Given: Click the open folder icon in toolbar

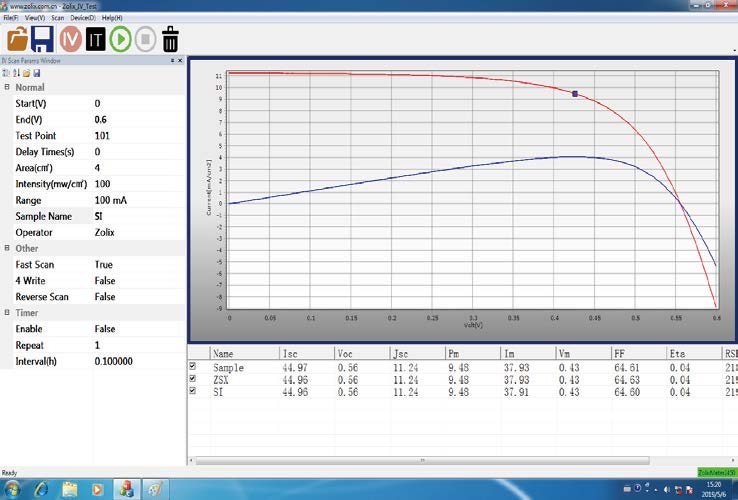Looking at the screenshot, I should tap(18, 39).
